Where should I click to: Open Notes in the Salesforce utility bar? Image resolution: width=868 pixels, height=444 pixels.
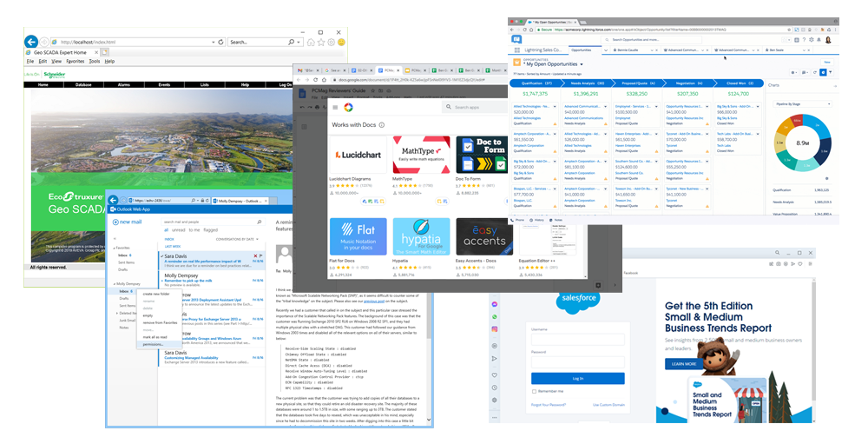pyautogui.click(x=556, y=220)
